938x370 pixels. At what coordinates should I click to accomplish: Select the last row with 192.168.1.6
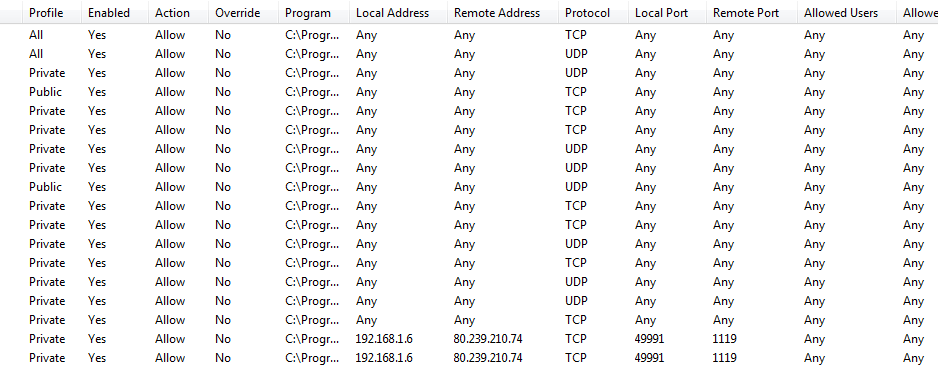point(469,357)
